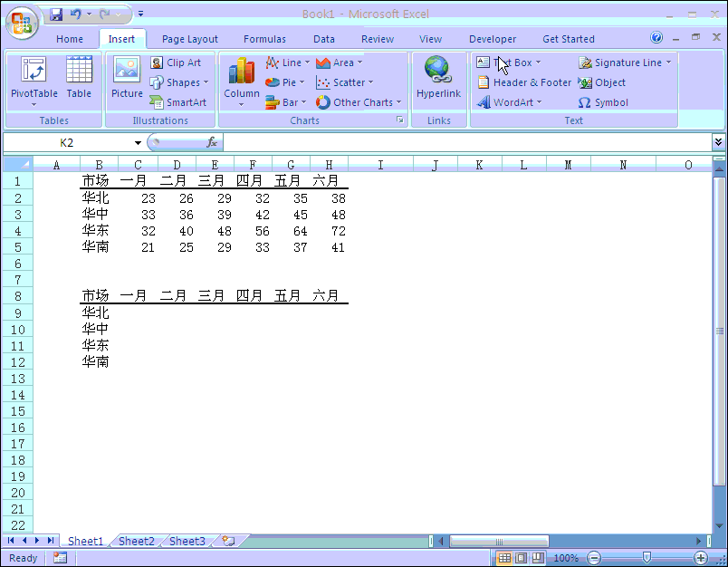Click the macro recording icon in status bar
Viewport: 728px width, 567px height.
pos(60,558)
